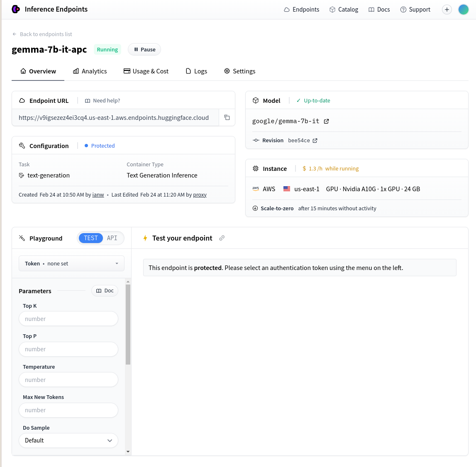476x467 pixels.
Task: Pause the running endpoint
Action: click(144, 49)
